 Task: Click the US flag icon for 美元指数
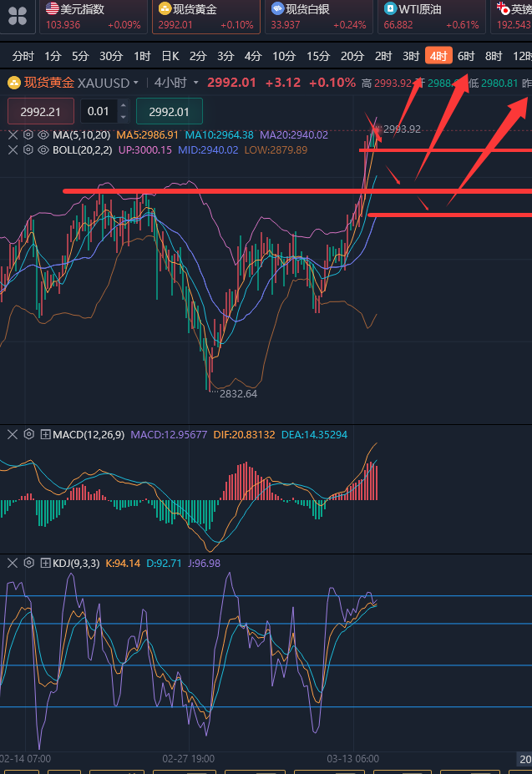point(52,8)
